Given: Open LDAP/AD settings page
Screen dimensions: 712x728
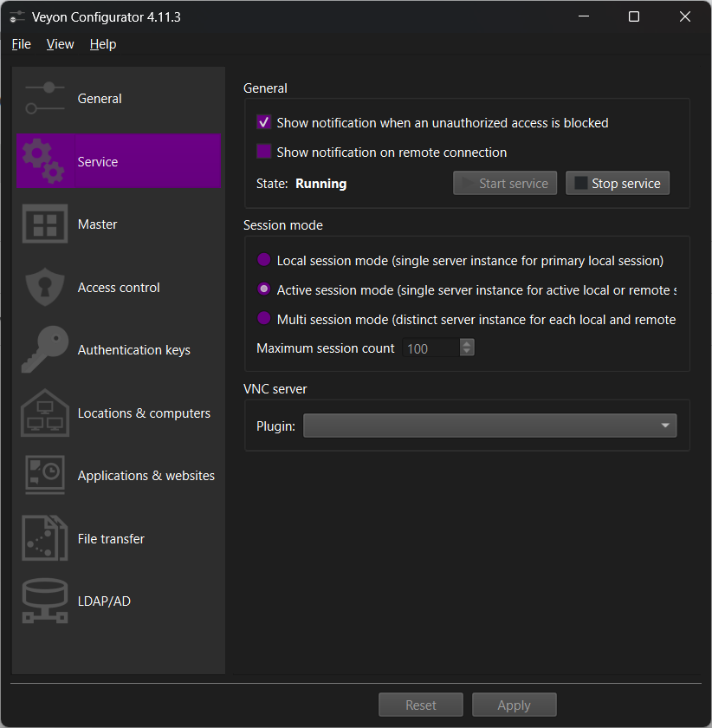Looking at the screenshot, I should click(119, 601).
